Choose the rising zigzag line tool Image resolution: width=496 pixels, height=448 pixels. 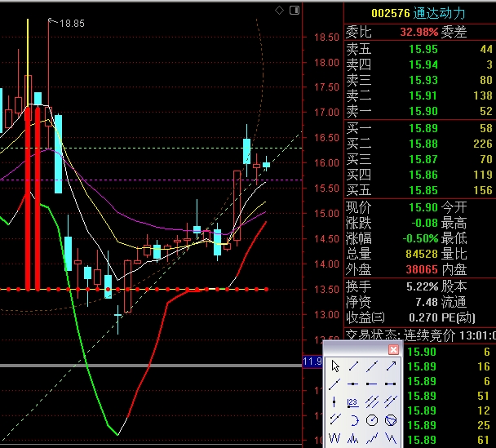click(x=372, y=438)
